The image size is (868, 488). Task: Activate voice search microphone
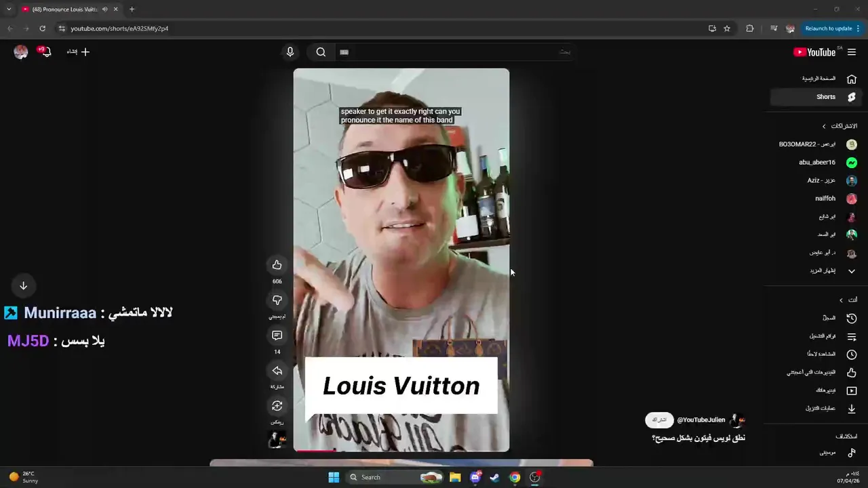coord(290,52)
